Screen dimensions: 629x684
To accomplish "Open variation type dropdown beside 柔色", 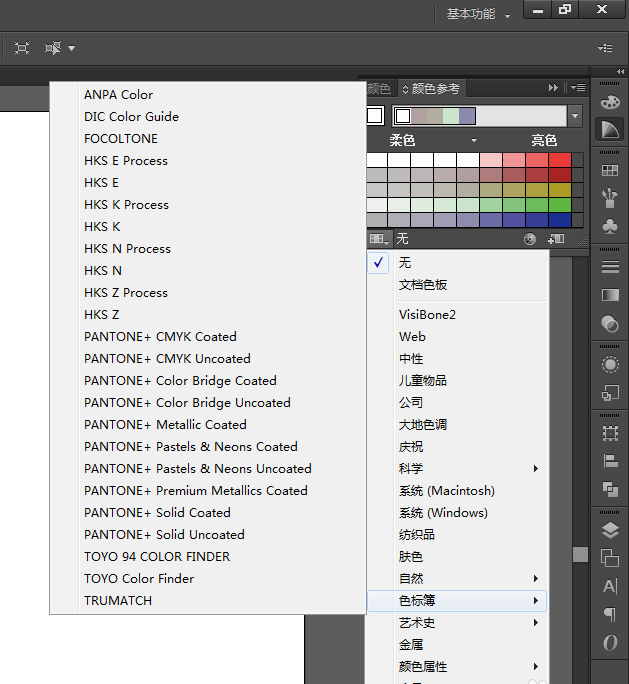I will click(x=474, y=140).
